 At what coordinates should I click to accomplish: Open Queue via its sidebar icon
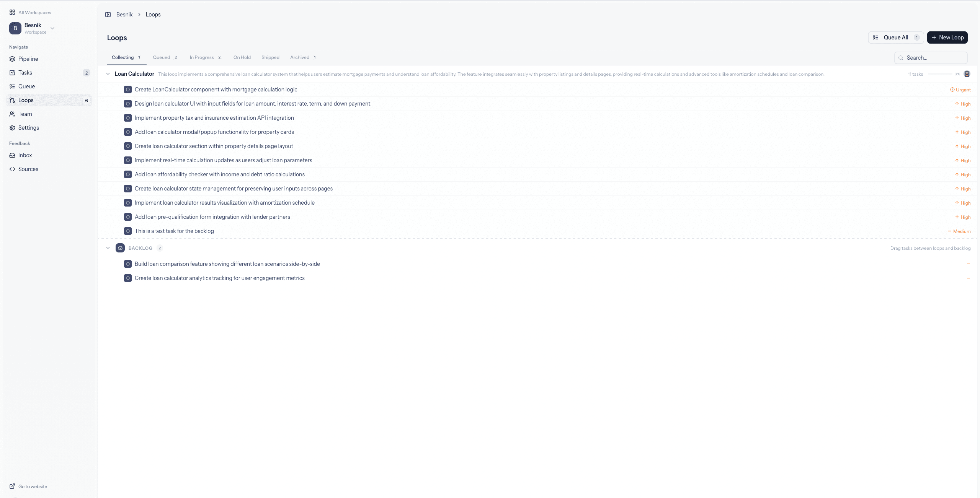coord(12,86)
